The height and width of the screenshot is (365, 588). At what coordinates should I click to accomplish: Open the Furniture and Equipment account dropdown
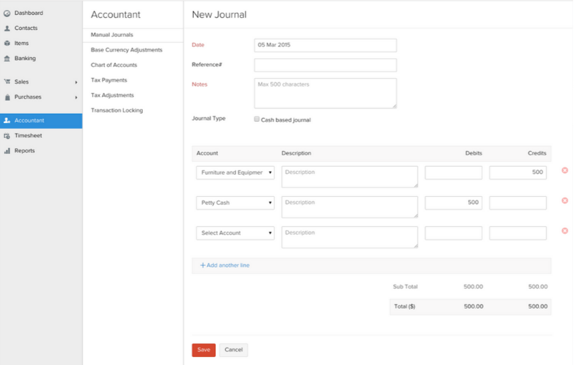(235, 173)
